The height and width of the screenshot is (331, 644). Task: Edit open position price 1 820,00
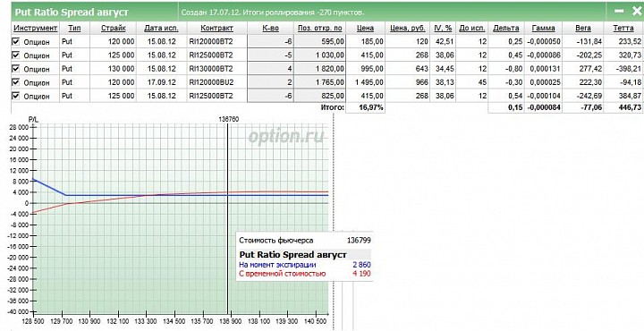319,69
